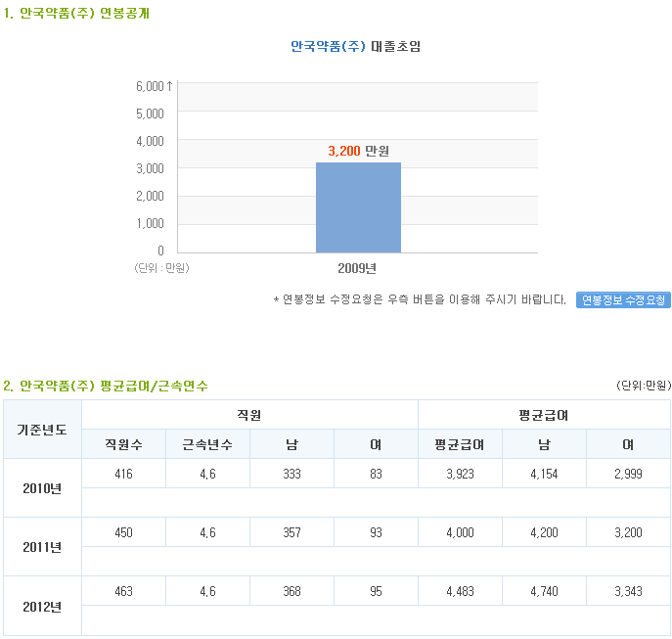Click the 평균급여 sub-column header

point(460,444)
